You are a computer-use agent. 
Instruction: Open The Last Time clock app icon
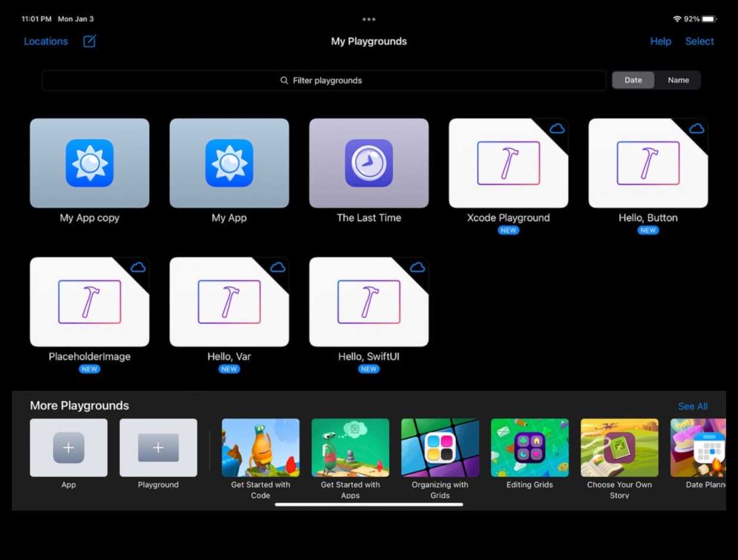pyautogui.click(x=368, y=163)
